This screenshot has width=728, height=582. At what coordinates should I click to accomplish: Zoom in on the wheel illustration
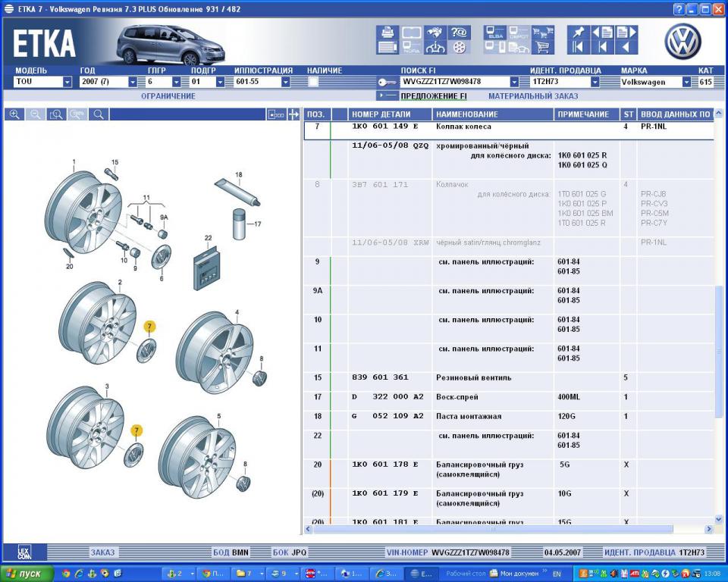coord(14,114)
